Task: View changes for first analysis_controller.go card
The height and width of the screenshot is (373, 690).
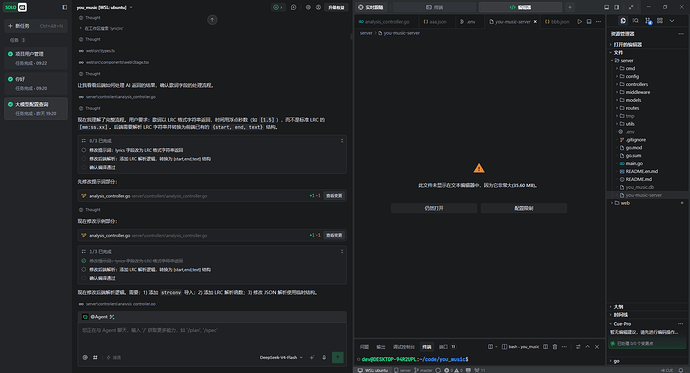Action: 334,196
